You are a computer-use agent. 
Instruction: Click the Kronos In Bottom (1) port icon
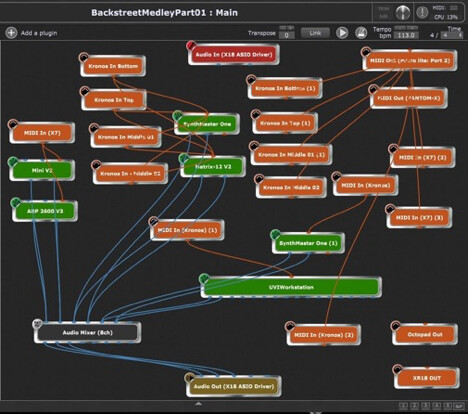coord(251,79)
